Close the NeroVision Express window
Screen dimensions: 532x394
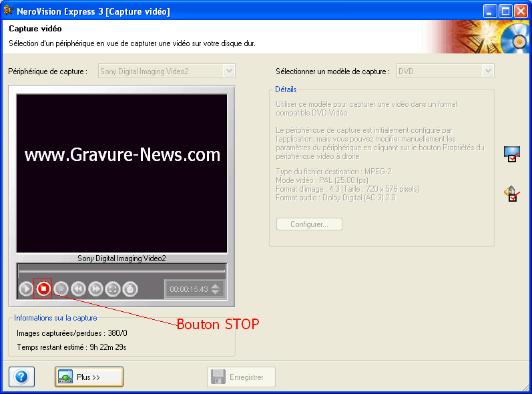tap(521, 11)
